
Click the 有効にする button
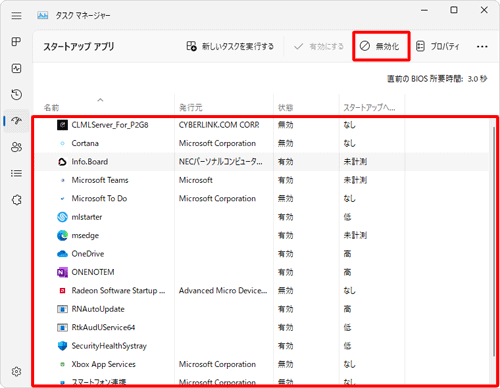tap(318, 46)
